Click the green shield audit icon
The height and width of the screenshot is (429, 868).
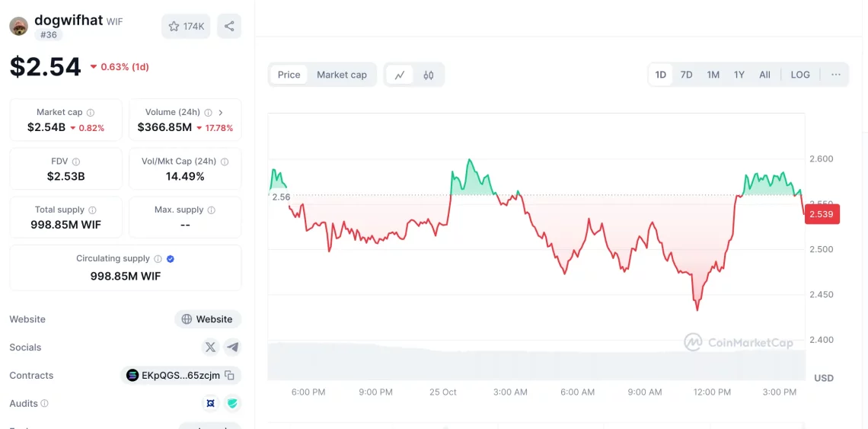point(232,403)
